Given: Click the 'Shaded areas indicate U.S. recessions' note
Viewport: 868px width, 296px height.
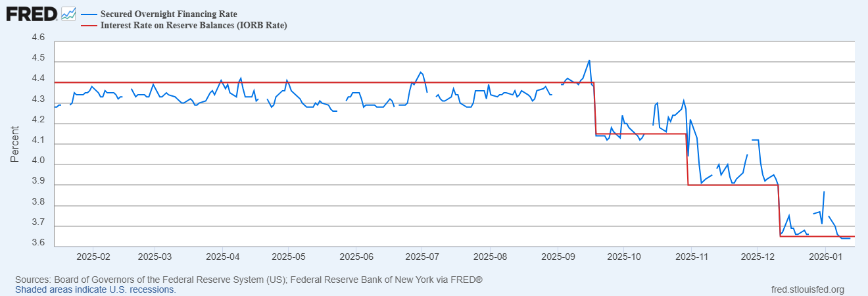Looking at the screenshot, I should pyautogui.click(x=95, y=289).
